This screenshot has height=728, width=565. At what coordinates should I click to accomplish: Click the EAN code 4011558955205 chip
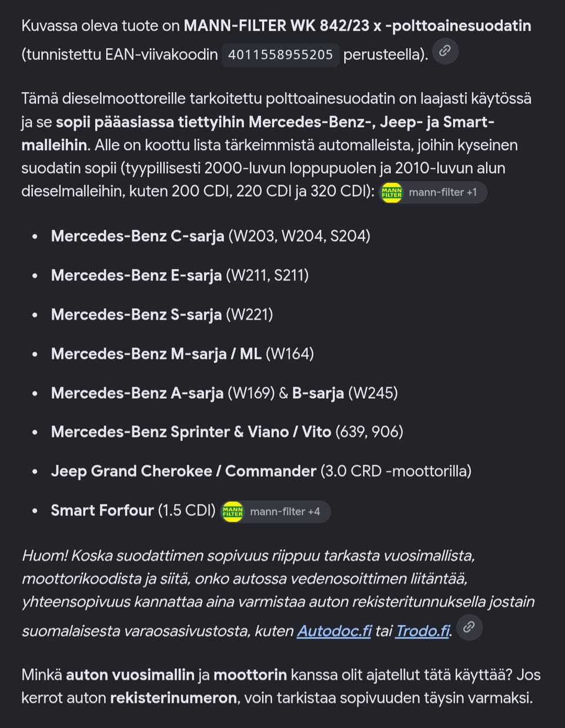coord(280,55)
